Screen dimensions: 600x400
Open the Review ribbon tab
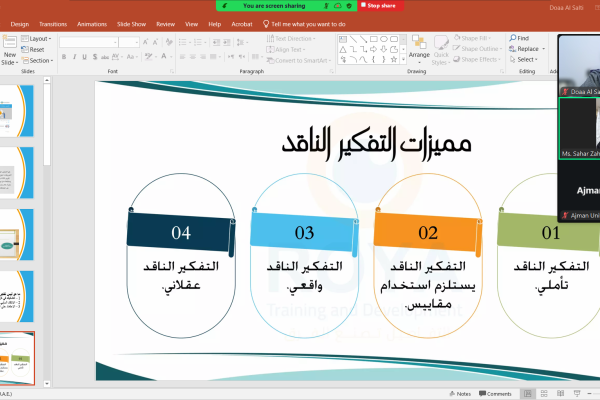165,24
